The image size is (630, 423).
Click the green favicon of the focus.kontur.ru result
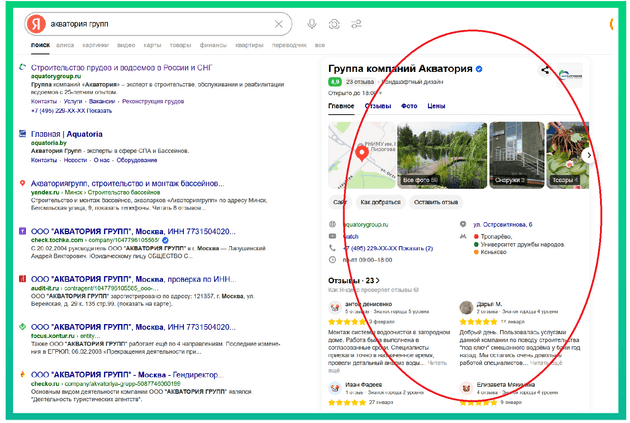pyautogui.click(x=22, y=327)
